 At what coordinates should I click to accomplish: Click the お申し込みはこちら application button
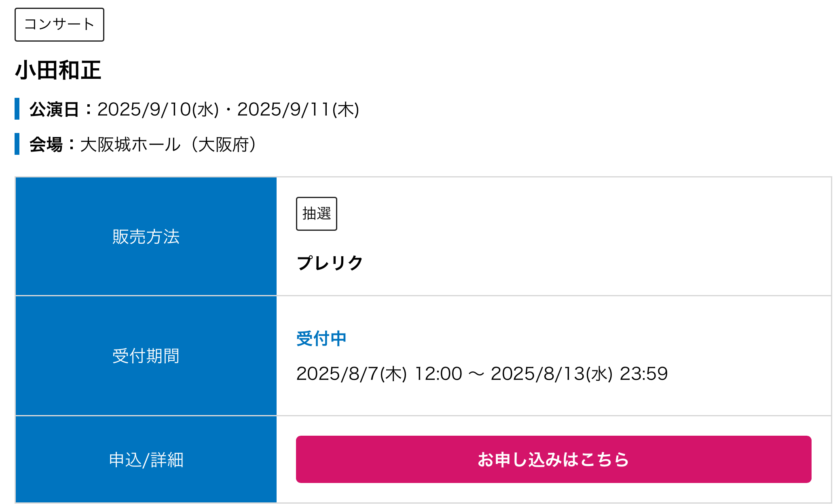click(x=554, y=459)
